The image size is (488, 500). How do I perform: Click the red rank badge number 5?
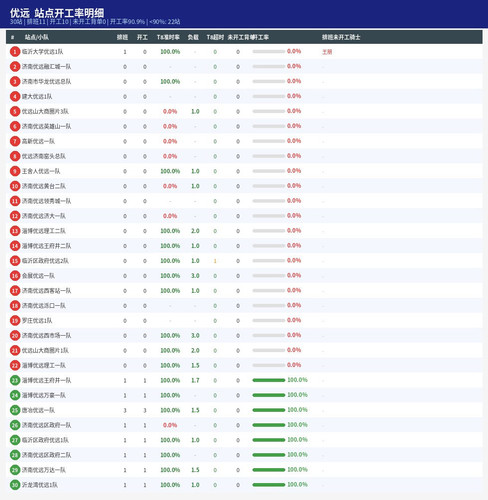coord(15,111)
